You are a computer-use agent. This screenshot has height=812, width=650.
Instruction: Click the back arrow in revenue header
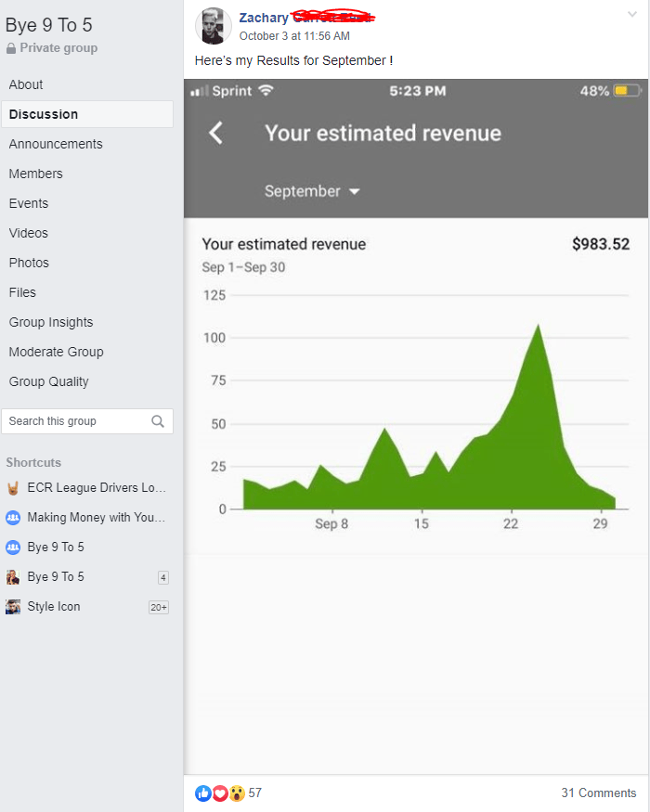[215, 133]
